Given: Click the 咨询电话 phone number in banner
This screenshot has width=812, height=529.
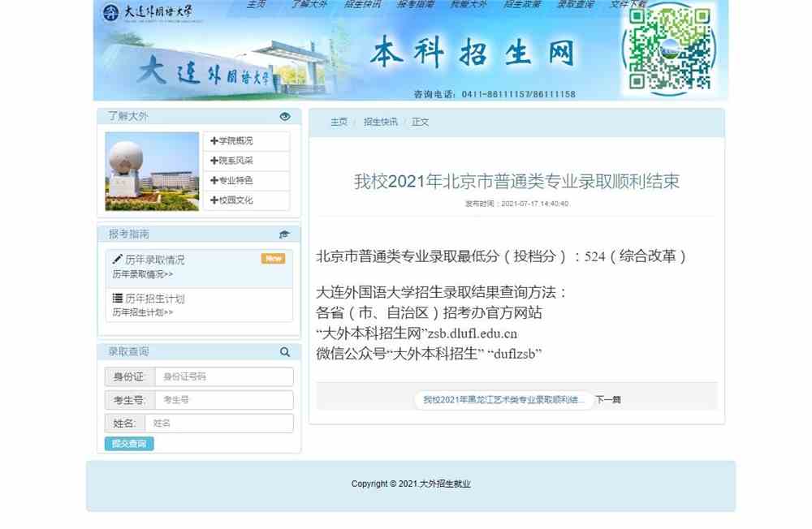Looking at the screenshot, I should pyautogui.click(x=495, y=94).
